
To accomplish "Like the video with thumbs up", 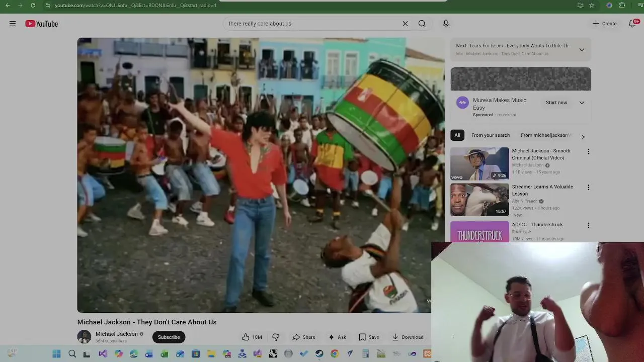I will [x=252, y=337].
